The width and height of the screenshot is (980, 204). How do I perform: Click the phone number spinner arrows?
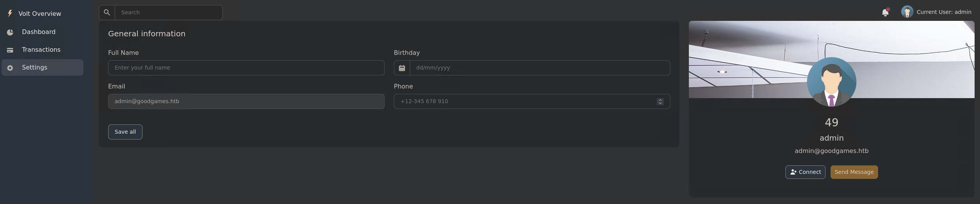[x=660, y=102]
